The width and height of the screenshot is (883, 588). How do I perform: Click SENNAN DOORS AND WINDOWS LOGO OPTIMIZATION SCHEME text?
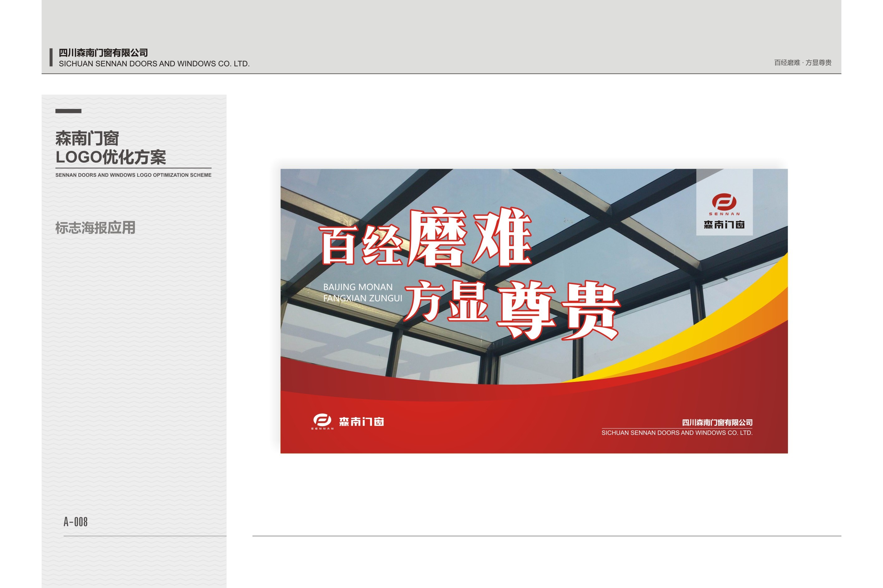pos(133,175)
